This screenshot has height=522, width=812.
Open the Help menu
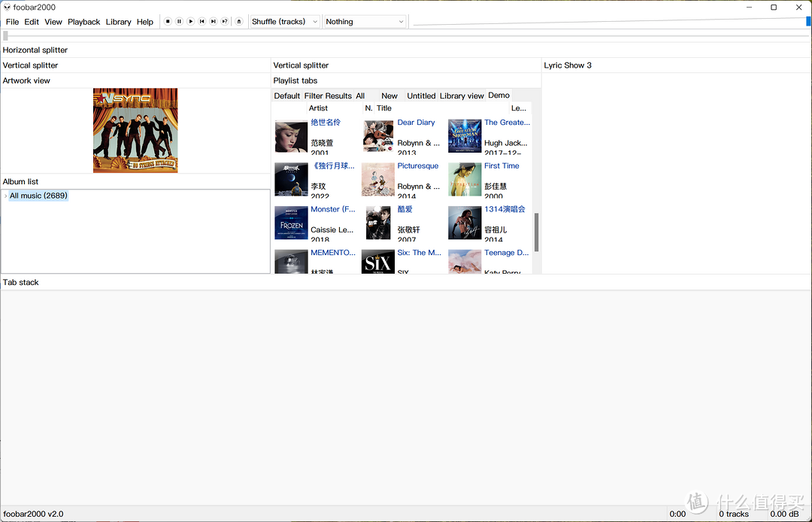[x=145, y=22]
